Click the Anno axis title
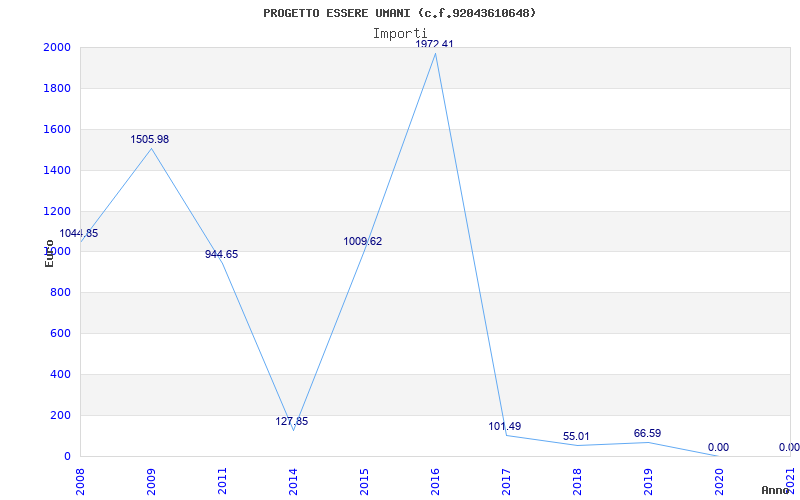800x500 pixels. pyautogui.click(x=775, y=490)
